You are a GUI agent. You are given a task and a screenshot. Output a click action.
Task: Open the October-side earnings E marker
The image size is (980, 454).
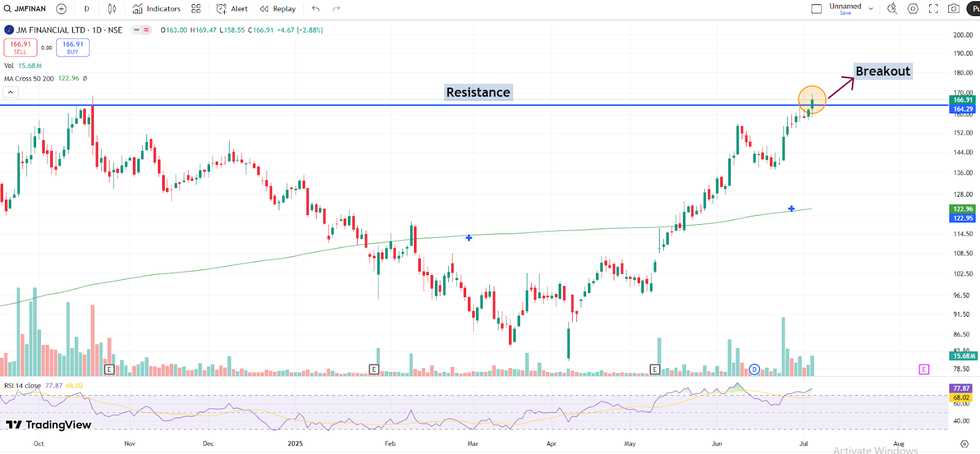pos(109,369)
